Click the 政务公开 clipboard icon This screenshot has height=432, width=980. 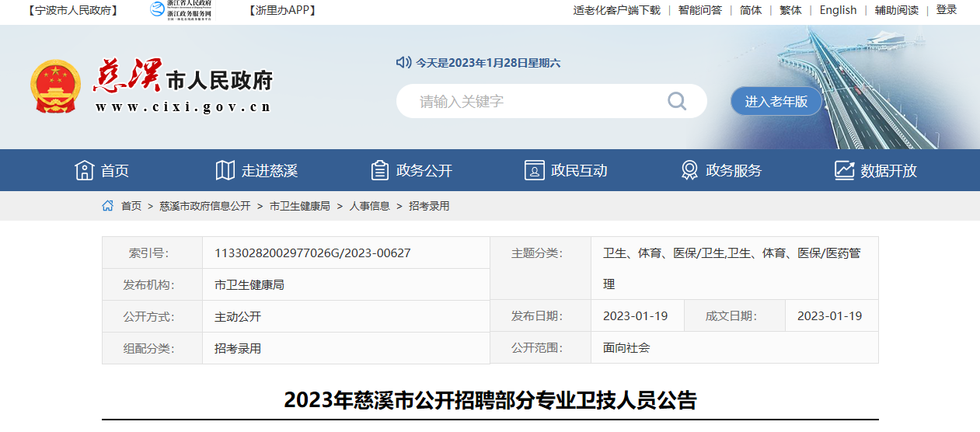(x=379, y=170)
